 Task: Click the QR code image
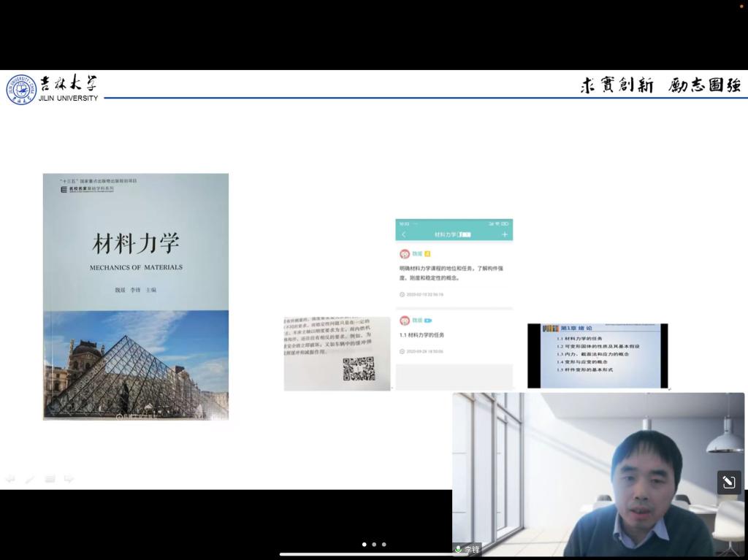(x=358, y=369)
